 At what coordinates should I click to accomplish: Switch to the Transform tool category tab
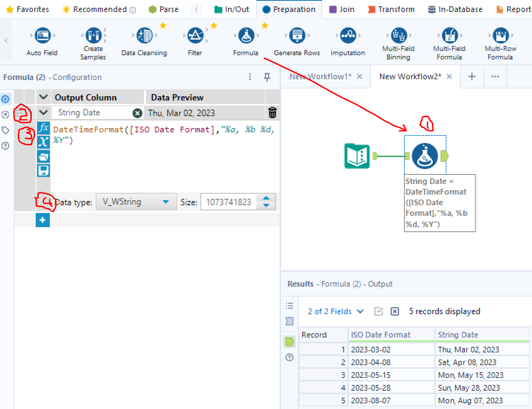click(391, 9)
